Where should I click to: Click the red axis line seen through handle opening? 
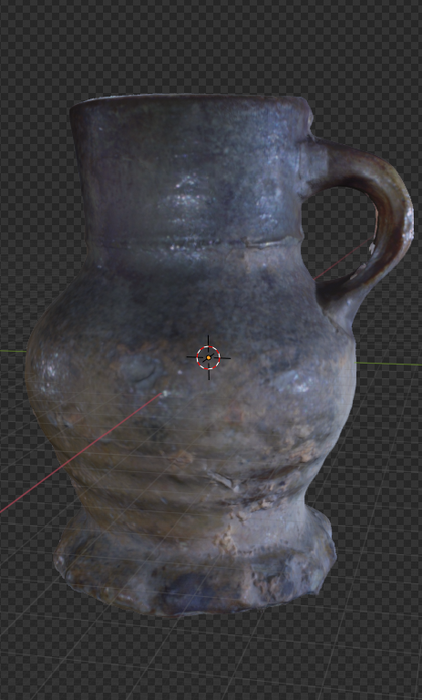[343, 260]
